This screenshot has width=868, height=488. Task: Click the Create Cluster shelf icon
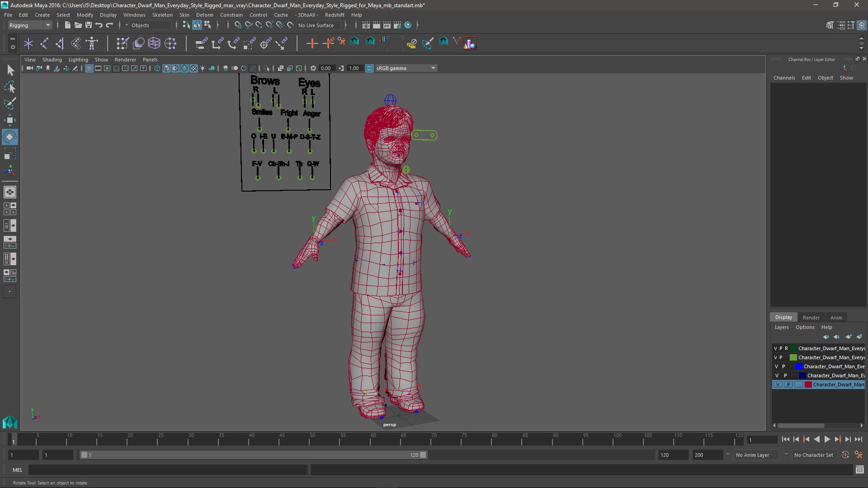click(170, 43)
